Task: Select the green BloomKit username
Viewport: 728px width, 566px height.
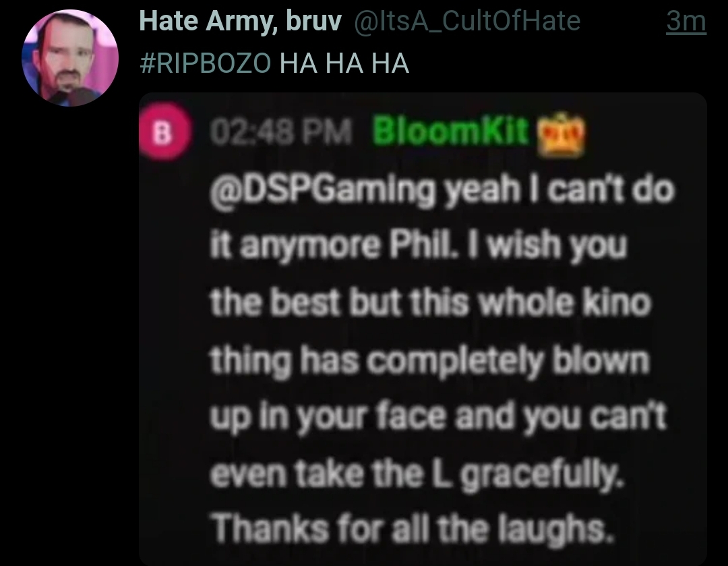Action: click(450, 130)
